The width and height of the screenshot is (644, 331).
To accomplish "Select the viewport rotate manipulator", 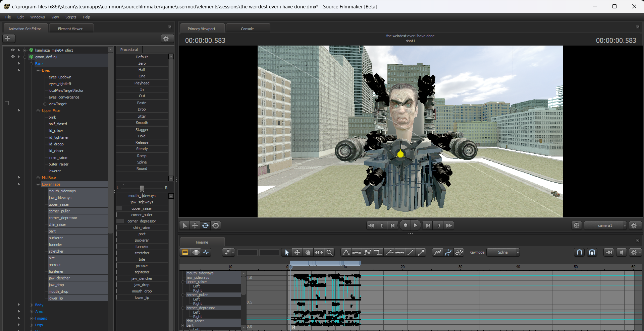I will tap(205, 225).
